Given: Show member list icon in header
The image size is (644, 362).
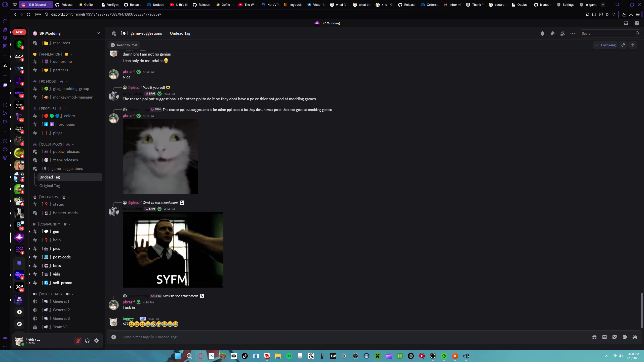Looking at the screenshot, I should 562,33.
